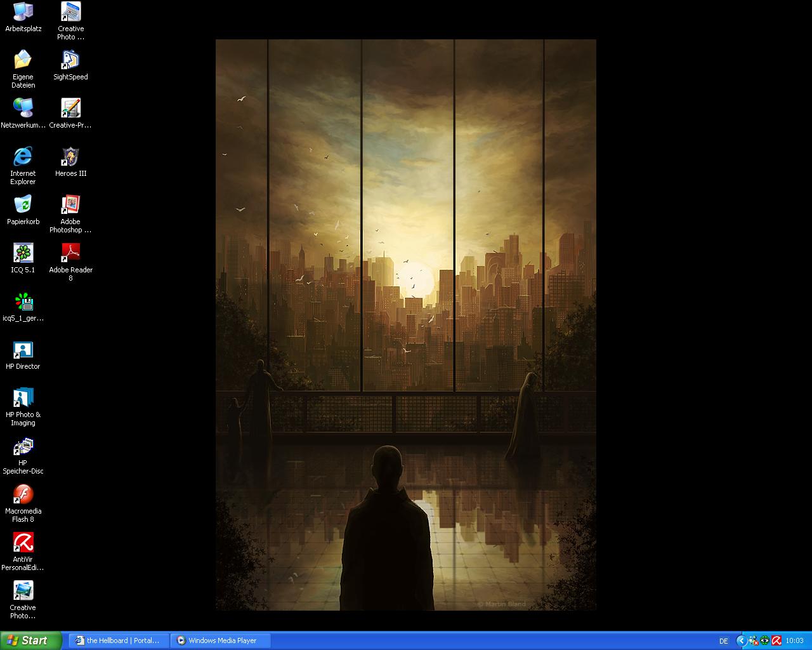812x650 pixels.
Task: Open the DE language bar selector
Action: (724, 641)
